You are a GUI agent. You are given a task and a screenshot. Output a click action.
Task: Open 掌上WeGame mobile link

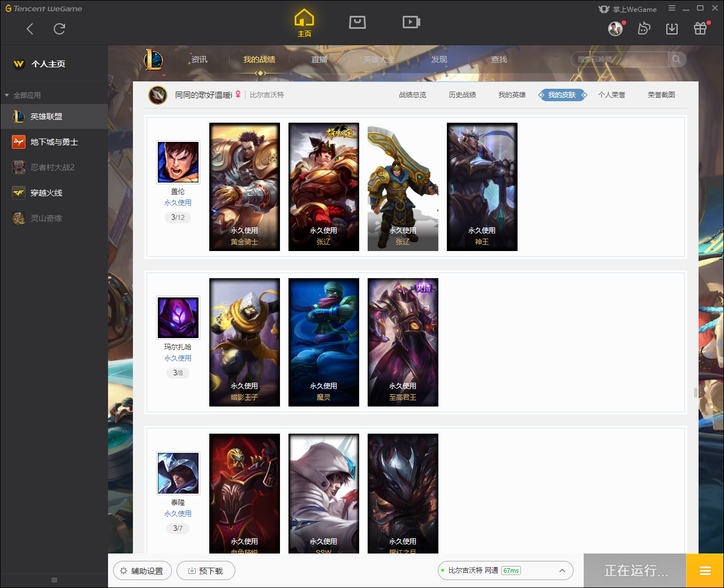628,9
